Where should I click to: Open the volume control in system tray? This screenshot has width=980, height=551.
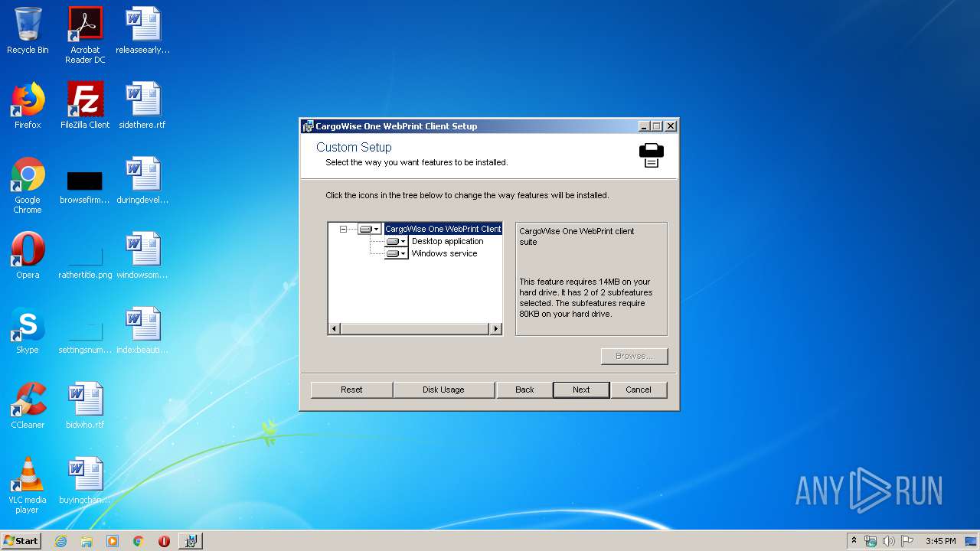(889, 541)
